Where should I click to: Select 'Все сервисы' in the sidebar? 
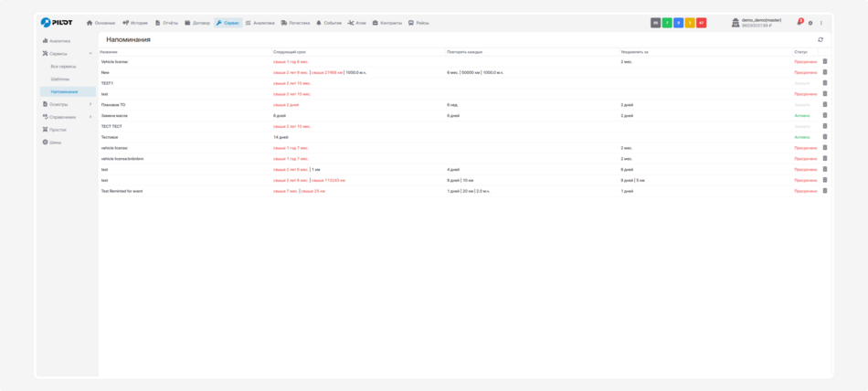pyautogui.click(x=63, y=67)
